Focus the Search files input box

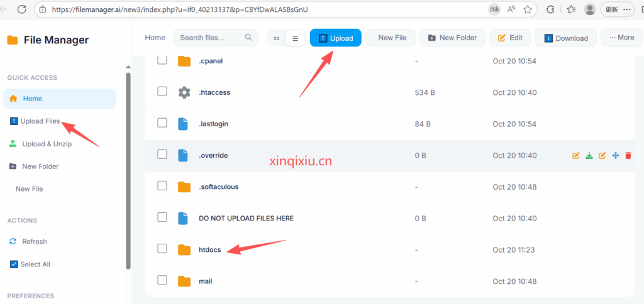tap(211, 38)
